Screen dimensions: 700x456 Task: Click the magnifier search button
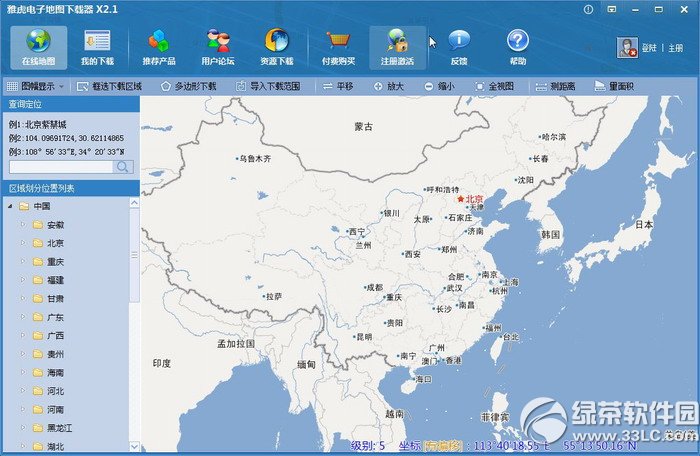(x=123, y=167)
